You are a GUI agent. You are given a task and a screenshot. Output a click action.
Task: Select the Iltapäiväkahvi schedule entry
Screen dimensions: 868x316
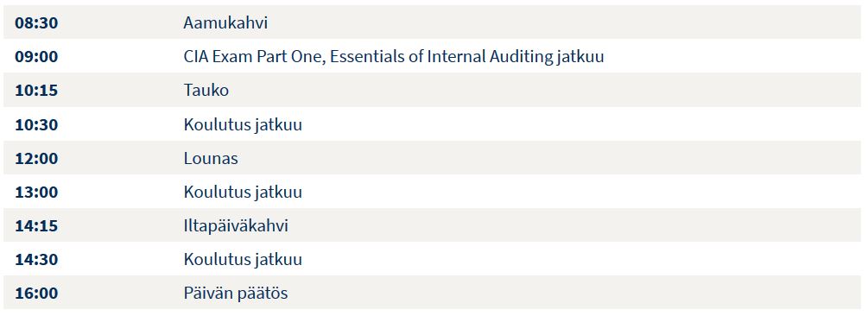[x=236, y=226]
